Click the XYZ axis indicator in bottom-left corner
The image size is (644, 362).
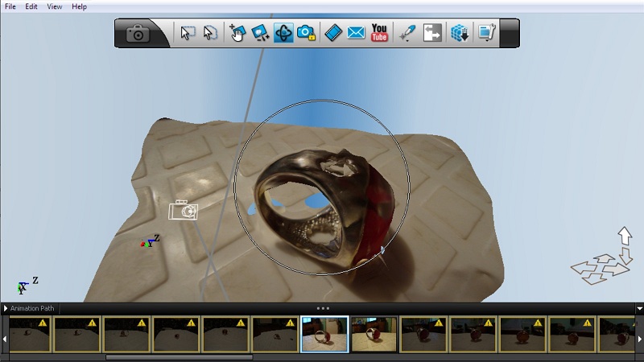click(28, 286)
